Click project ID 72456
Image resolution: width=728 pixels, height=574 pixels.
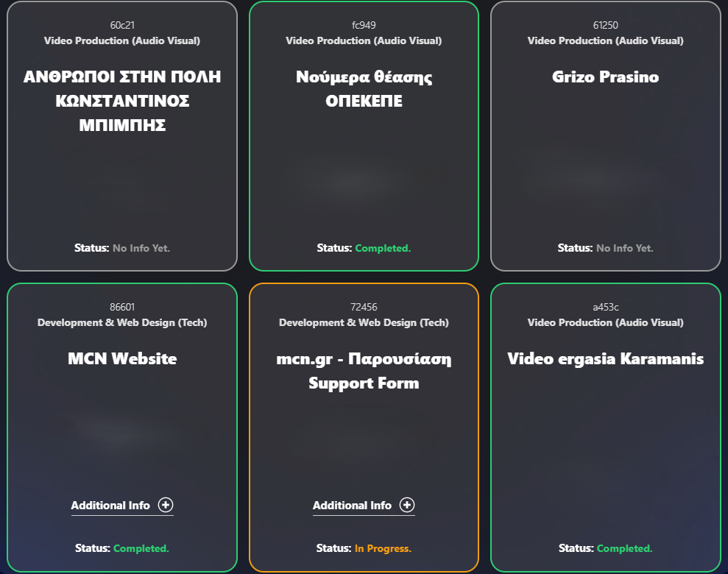[x=364, y=307]
